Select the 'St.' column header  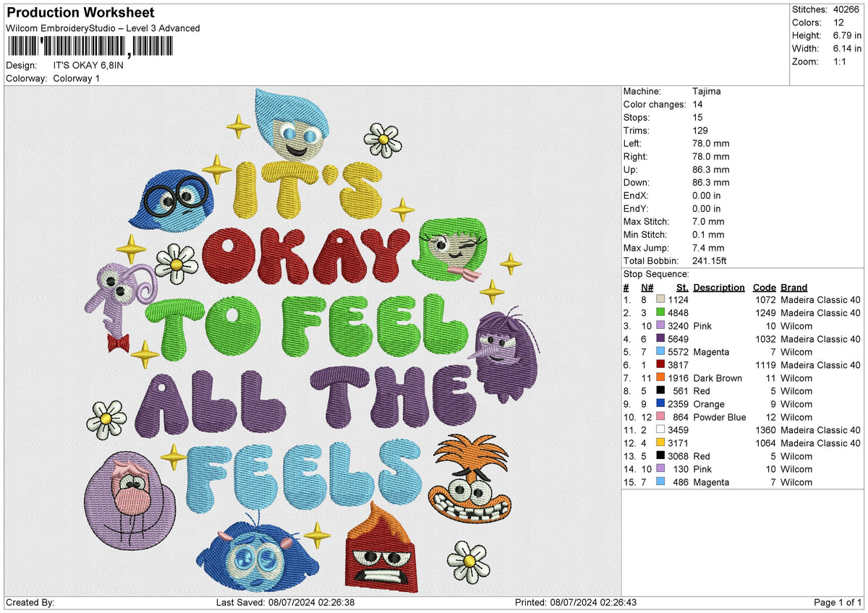[682, 287]
